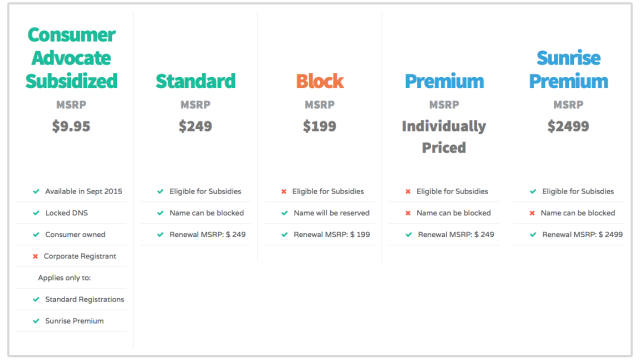Viewport: 640px width, 360px height.
Task: Click the red X beside Corporate Registrant
Action: pyautogui.click(x=35, y=256)
